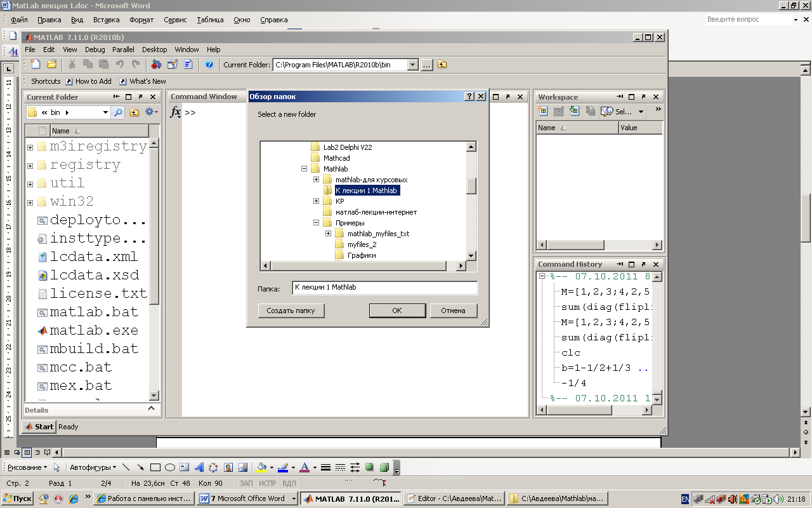Open Word's Рисование drawing menu
The height and width of the screenshot is (508, 812).
[27, 467]
